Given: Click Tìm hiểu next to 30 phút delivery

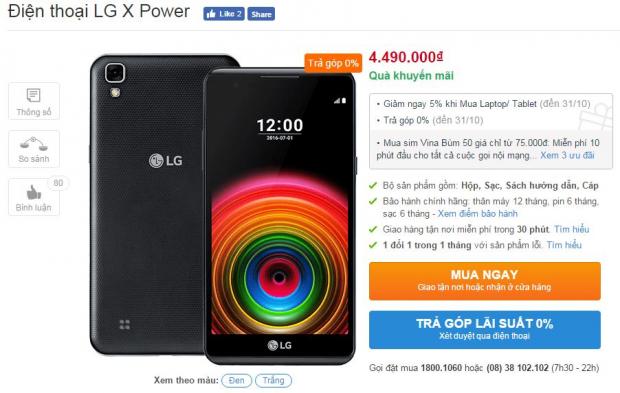Looking at the screenshot, I should pyautogui.click(x=572, y=229).
